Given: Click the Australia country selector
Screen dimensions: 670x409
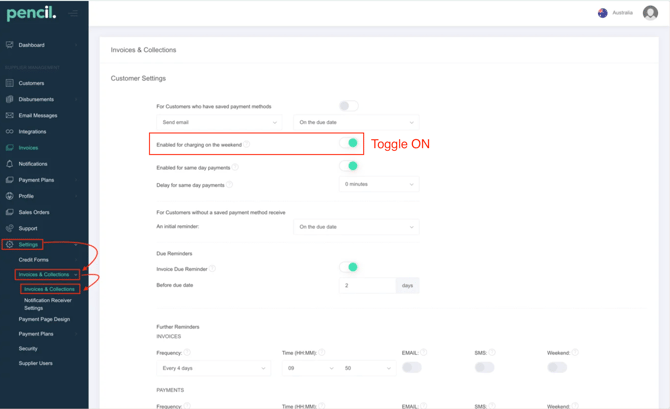Looking at the screenshot, I should [x=615, y=13].
